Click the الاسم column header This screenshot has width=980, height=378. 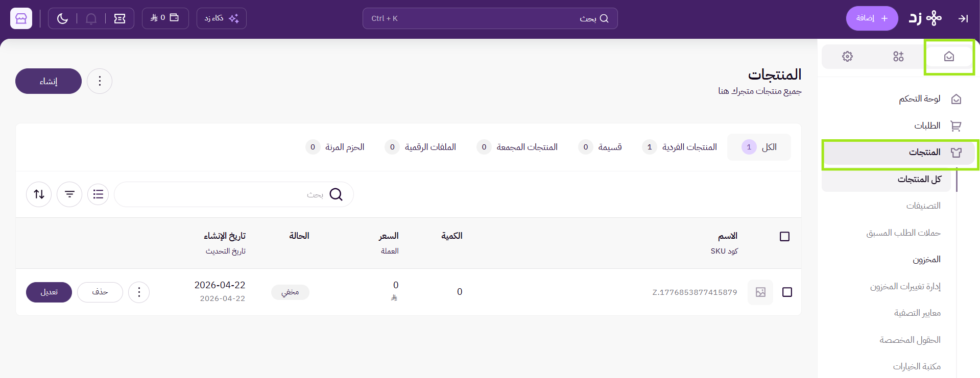tap(728, 236)
